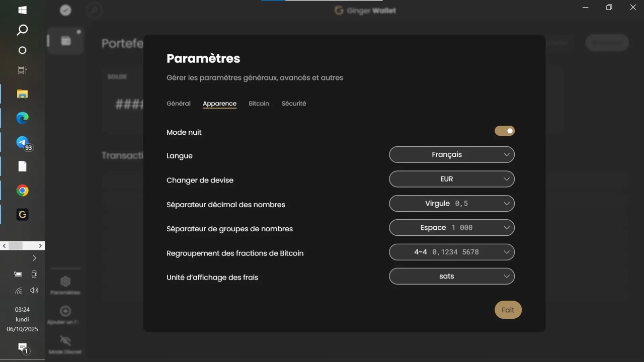
Task: Click the volume speaker tray icon
Action: 34,290
